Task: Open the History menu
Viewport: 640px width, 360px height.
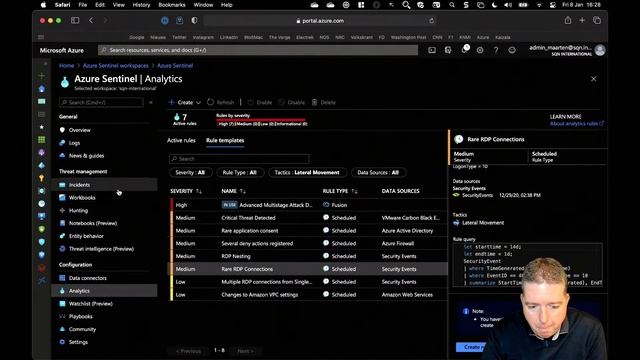Action: 141,5
